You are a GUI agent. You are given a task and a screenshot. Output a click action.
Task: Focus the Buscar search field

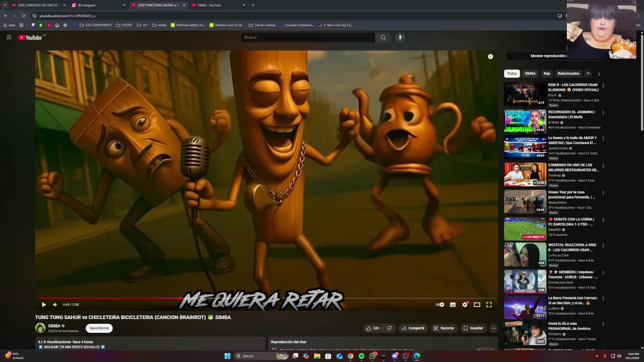coord(308,37)
